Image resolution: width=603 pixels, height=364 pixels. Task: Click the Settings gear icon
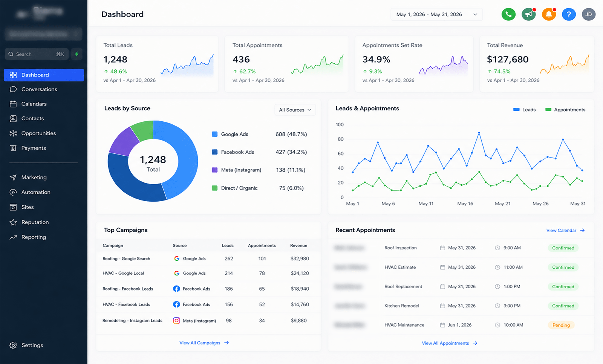(13, 346)
